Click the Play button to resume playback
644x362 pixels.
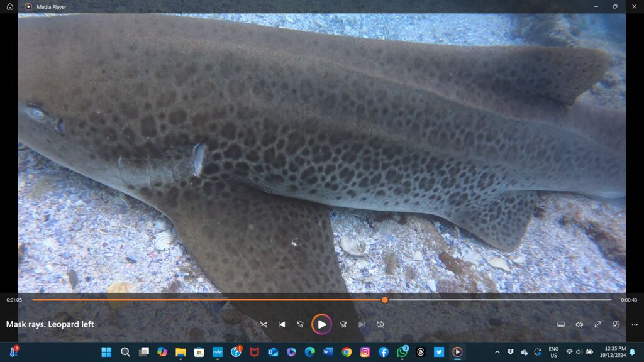(x=322, y=325)
